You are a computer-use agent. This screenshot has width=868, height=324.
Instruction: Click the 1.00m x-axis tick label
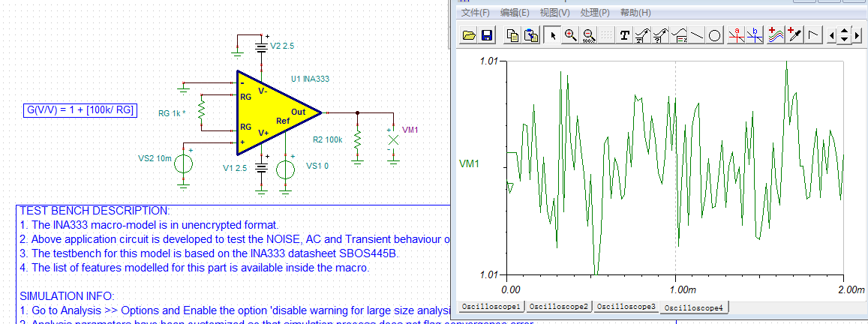click(x=683, y=289)
